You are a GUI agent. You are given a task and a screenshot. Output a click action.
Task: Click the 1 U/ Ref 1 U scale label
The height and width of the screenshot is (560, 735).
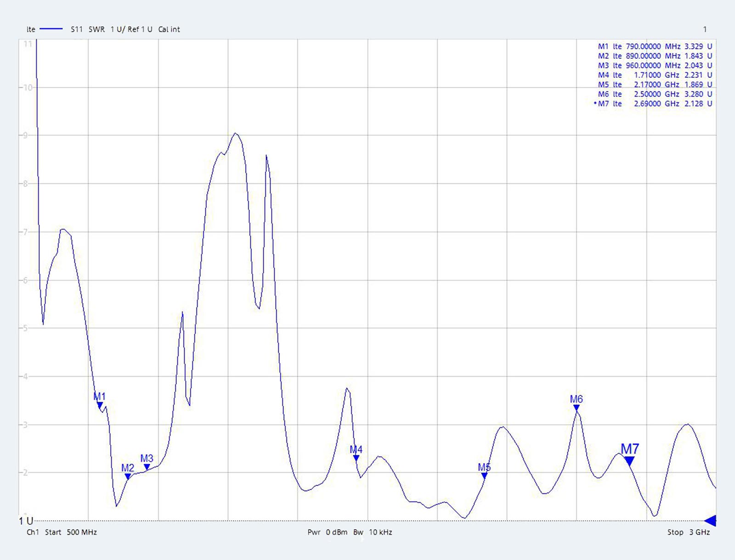[131, 29]
